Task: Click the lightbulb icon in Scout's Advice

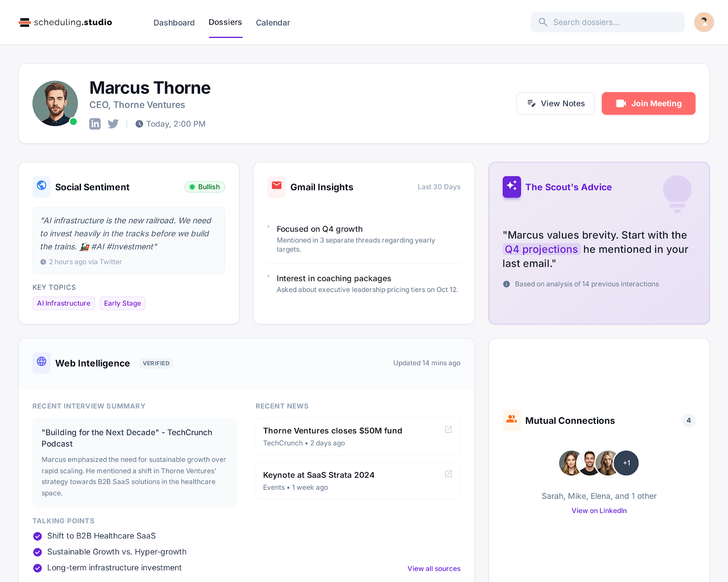Action: click(677, 194)
